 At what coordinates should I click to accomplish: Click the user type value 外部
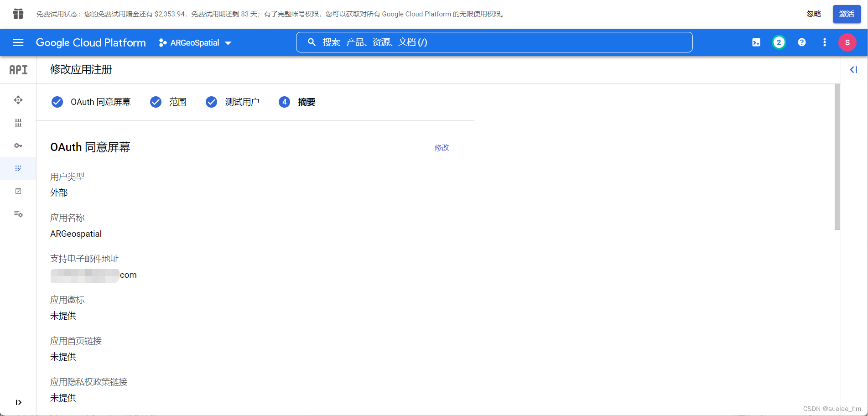[x=59, y=193]
